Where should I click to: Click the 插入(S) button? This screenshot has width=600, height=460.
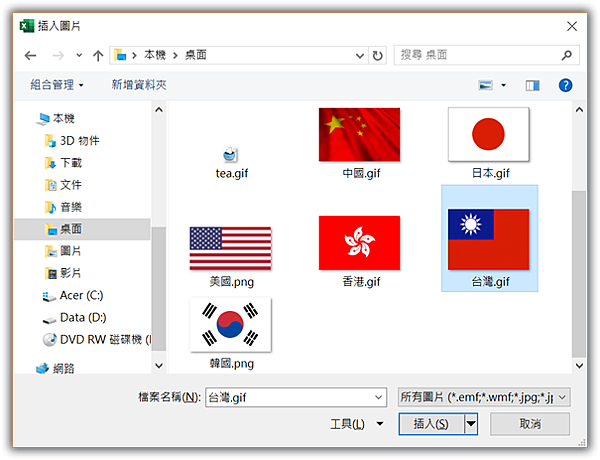click(431, 424)
